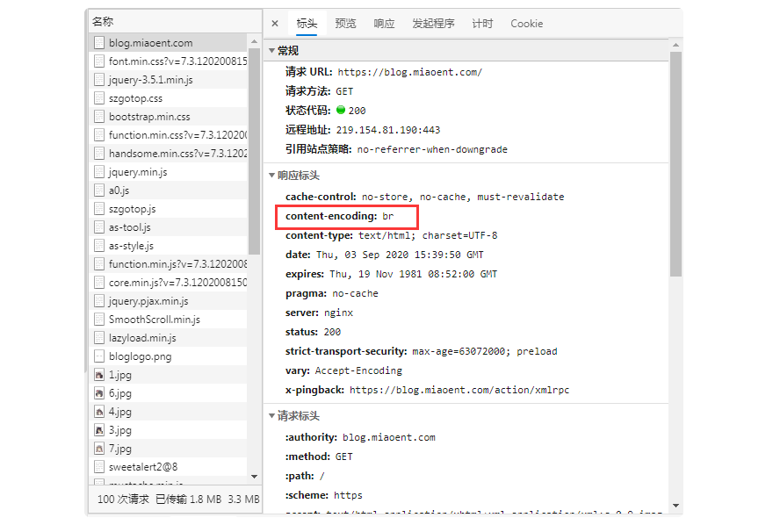Click the 100 次请求 status bar entry

pos(123,499)
